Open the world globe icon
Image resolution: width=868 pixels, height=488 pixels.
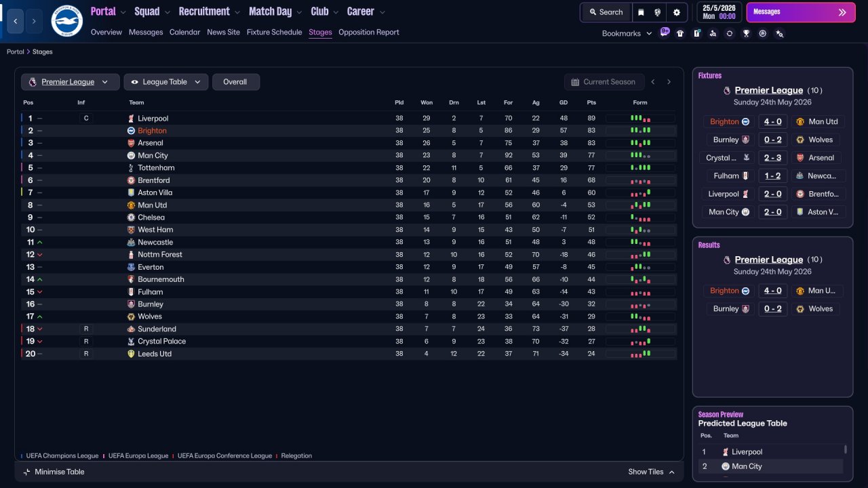point(658,12)
